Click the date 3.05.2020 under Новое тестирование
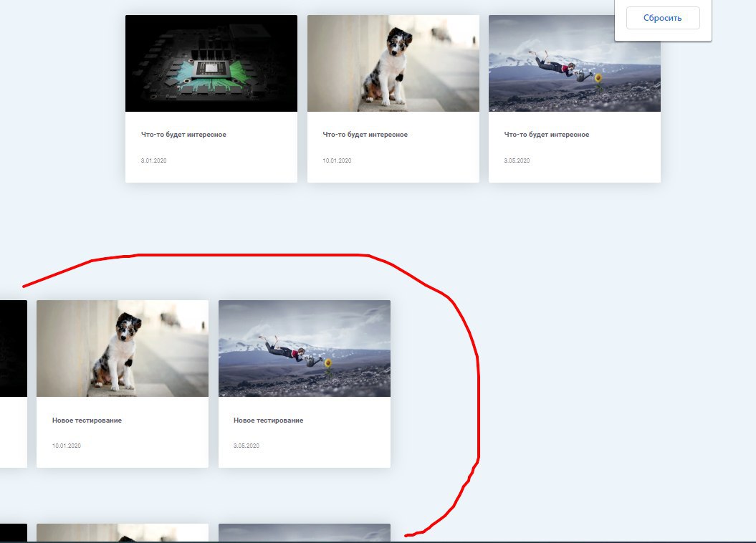This screenshot has height=543, width=756. tap(246, 446)
